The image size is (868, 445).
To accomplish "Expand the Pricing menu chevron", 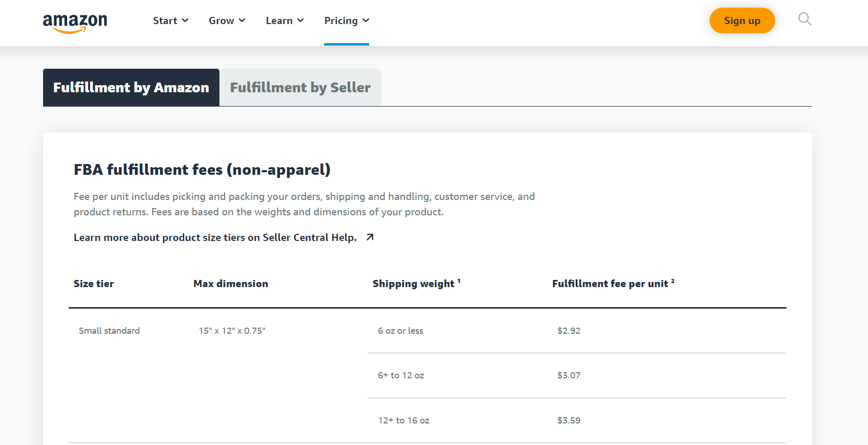I will coord(366,21).
